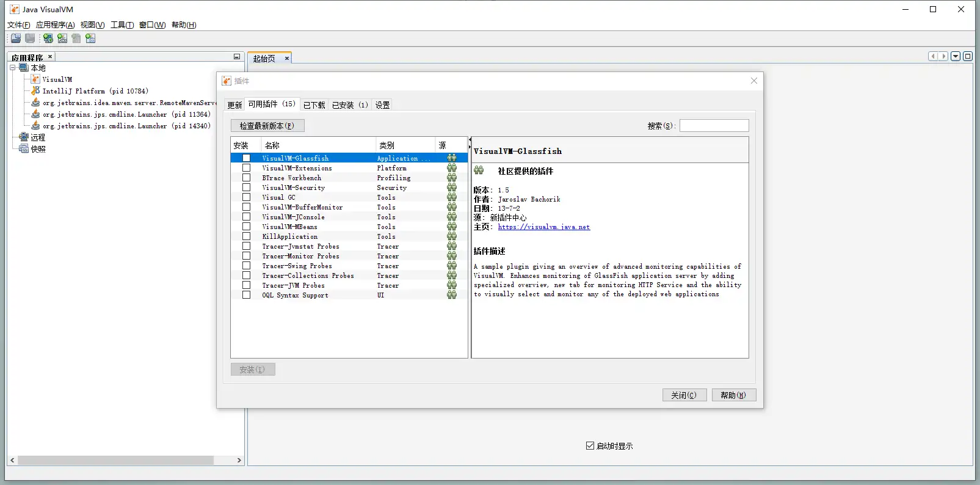Select the IntelliJ Platform process icon

point(35,91)
